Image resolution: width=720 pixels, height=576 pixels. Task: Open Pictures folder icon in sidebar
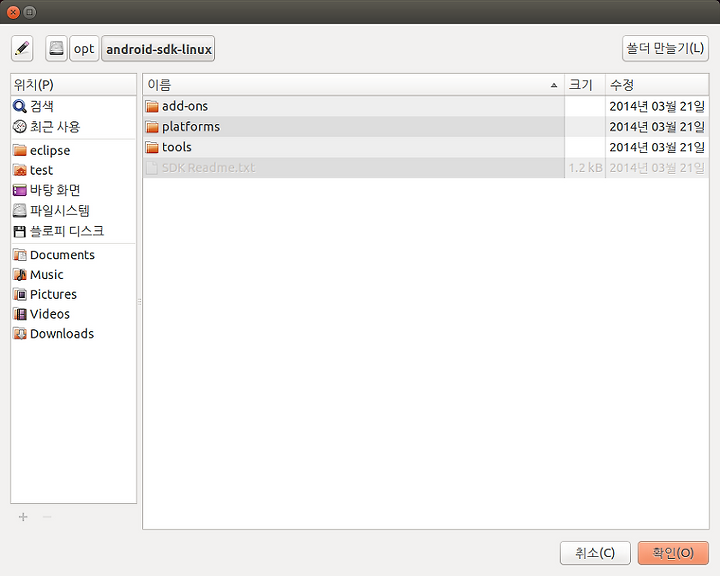pos(19,294)
